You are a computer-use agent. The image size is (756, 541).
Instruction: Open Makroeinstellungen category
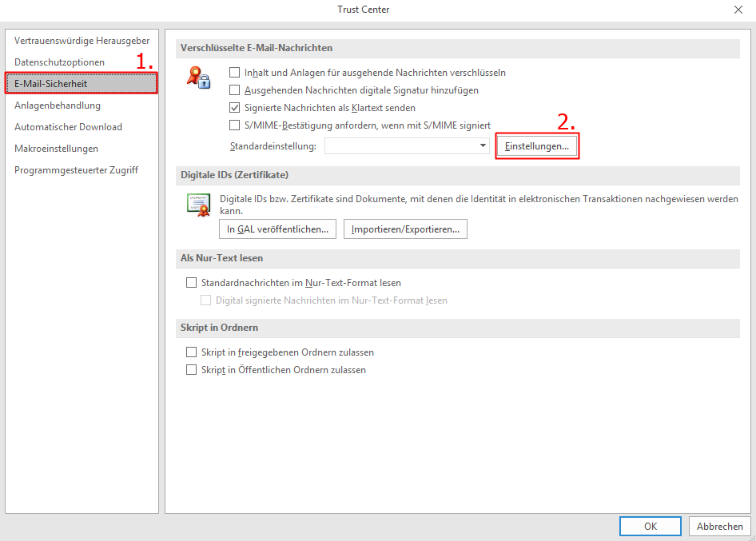point(56,149)
